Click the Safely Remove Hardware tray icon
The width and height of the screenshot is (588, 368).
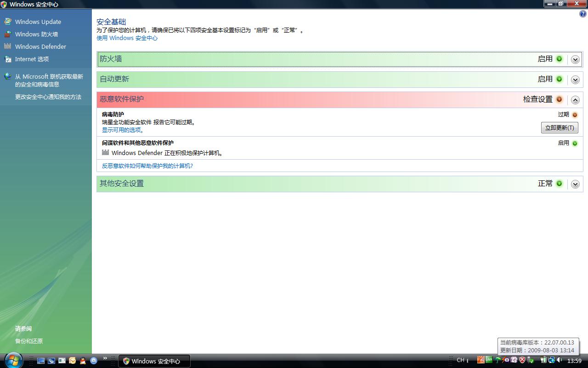click(x=531, y=360)
